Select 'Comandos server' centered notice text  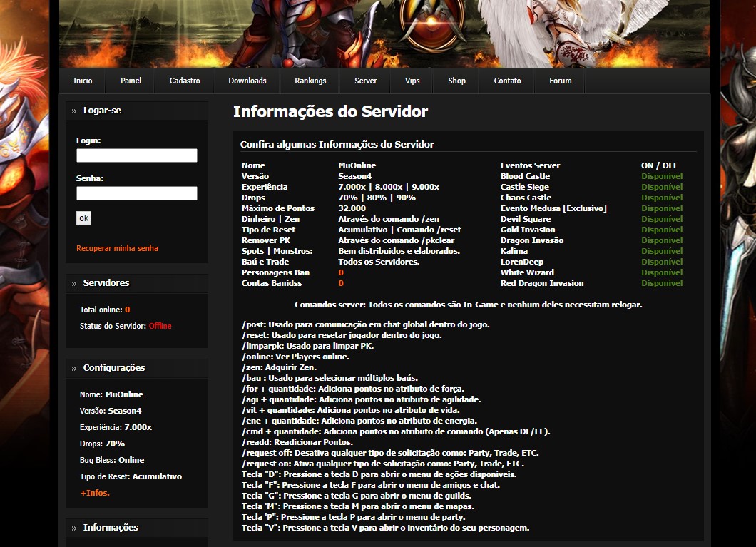(x=468, y=304)
